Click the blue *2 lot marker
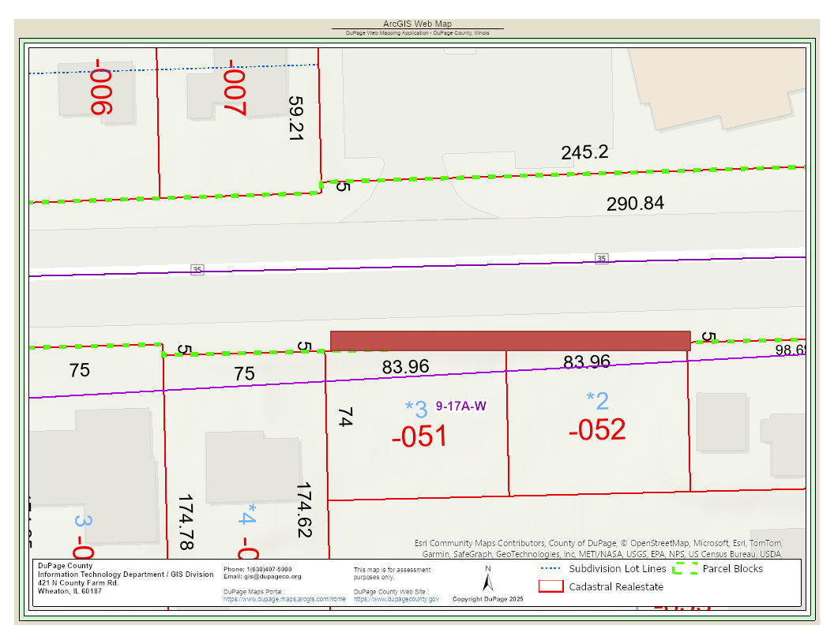The height and width of the screenshot is (644, 834). tap(597, 401)
